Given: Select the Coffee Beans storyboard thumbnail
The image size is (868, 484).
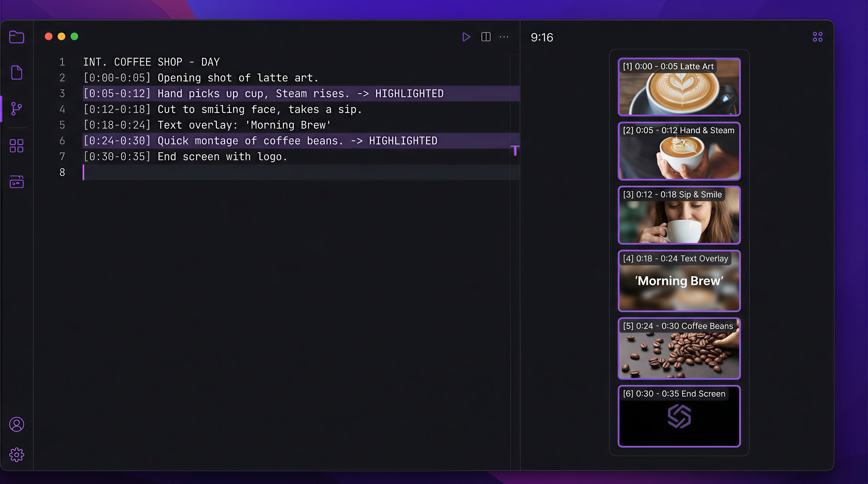Looking at the screenshot, I should coord(679,348).
